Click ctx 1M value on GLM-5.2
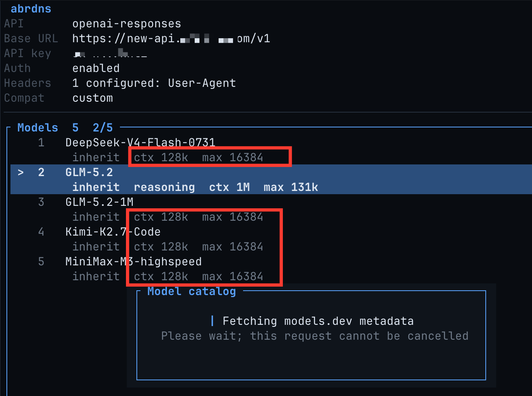The height and width of the screenshot is (396, 532). [229, 187]
